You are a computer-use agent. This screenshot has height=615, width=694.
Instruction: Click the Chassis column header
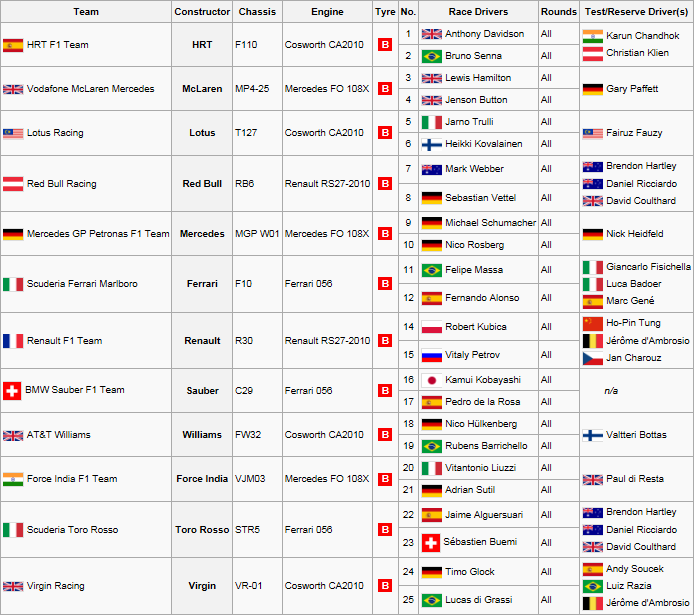click(x=257, y=12)
